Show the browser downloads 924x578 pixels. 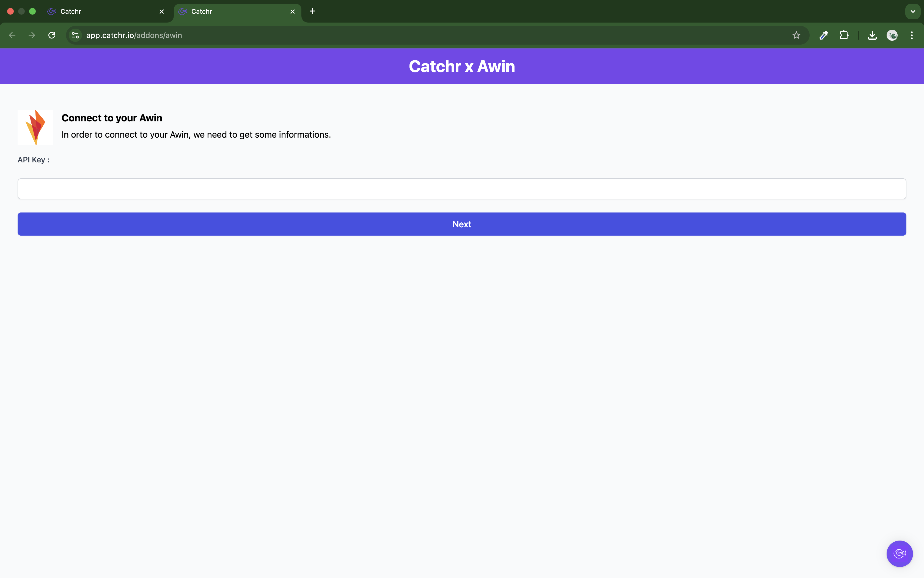(x=872, y=35)
